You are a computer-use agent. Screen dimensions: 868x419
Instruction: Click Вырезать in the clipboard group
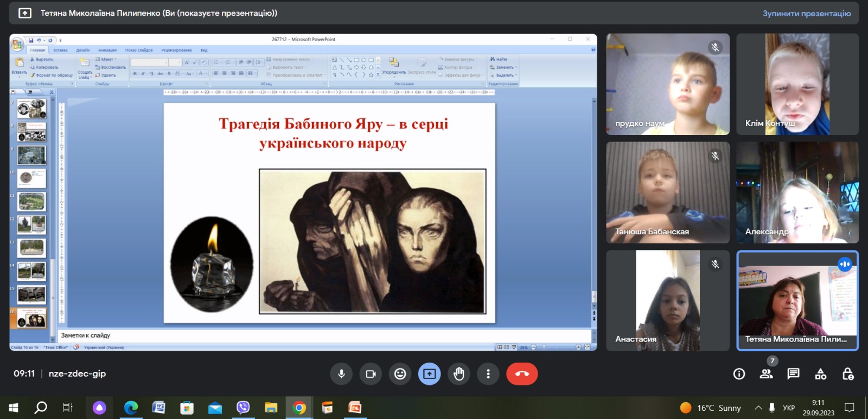[43, 59]
